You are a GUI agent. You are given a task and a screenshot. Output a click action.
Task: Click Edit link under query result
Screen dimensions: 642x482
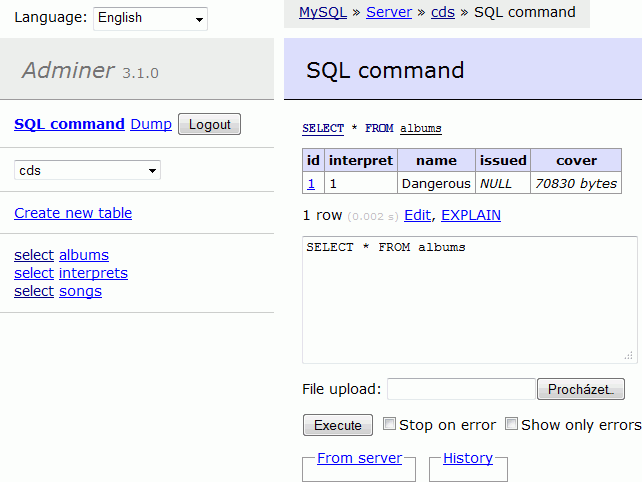417,215
